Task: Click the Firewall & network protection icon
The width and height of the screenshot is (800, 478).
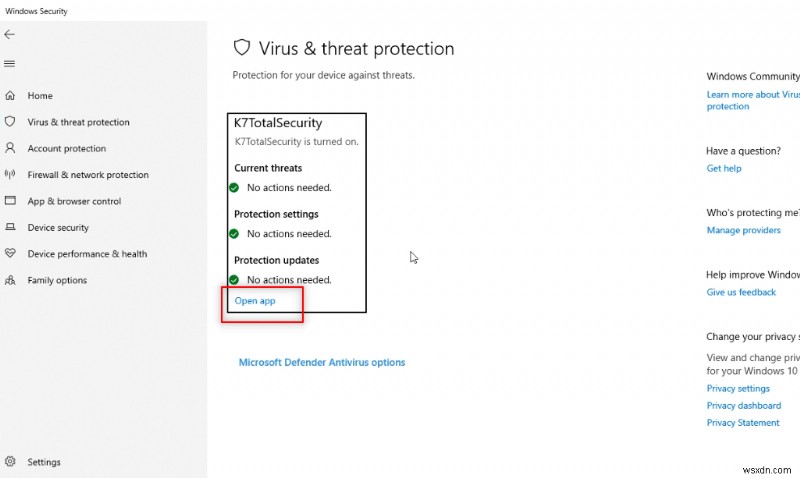Action: pyautogui.click(x=10, y=175)
